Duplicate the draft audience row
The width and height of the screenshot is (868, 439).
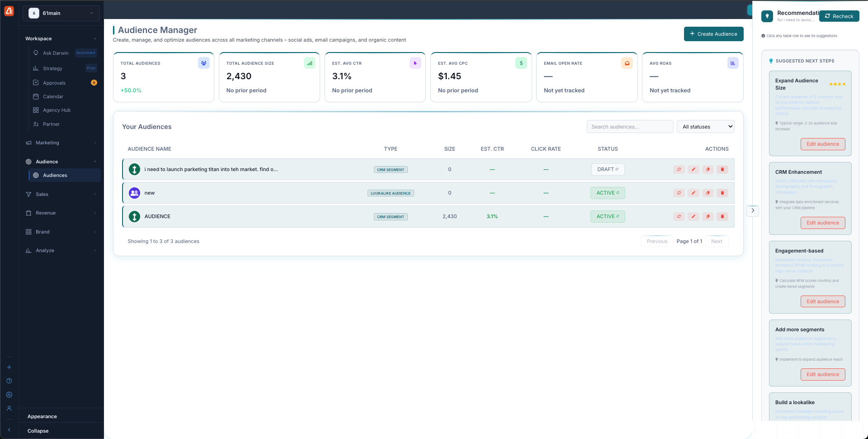[x=708, y=169]
